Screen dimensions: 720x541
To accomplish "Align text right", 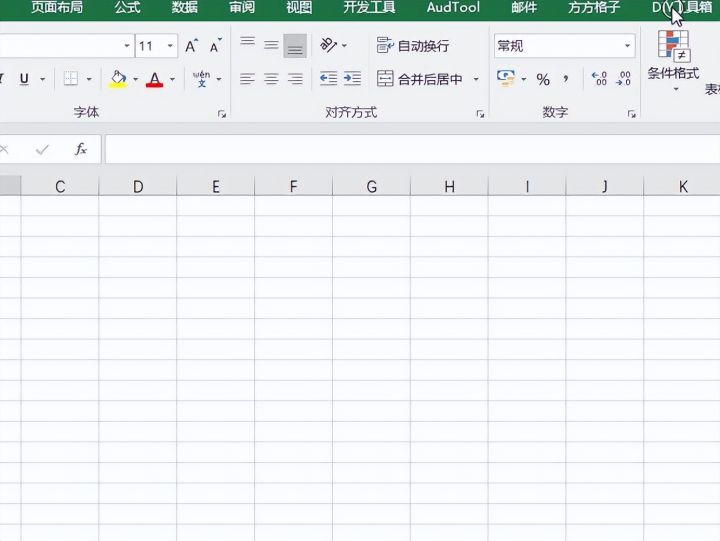I will point(295,79).
